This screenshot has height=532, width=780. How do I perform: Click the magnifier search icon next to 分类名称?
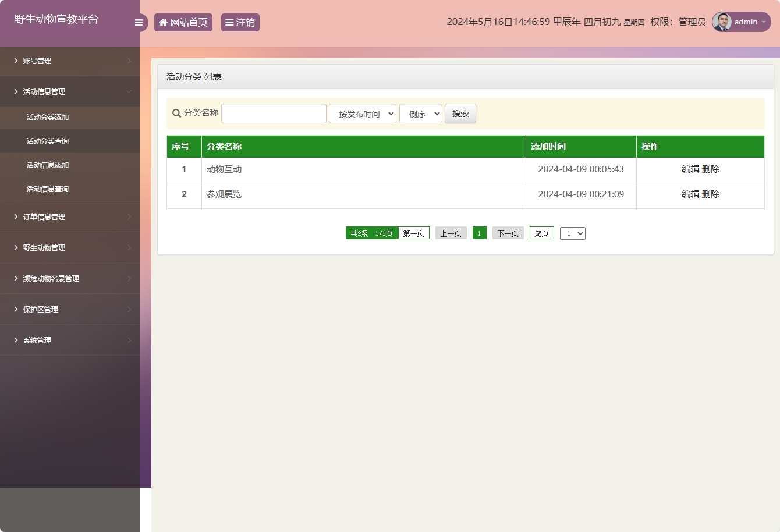pyautogui.click(x=176, y=114)
